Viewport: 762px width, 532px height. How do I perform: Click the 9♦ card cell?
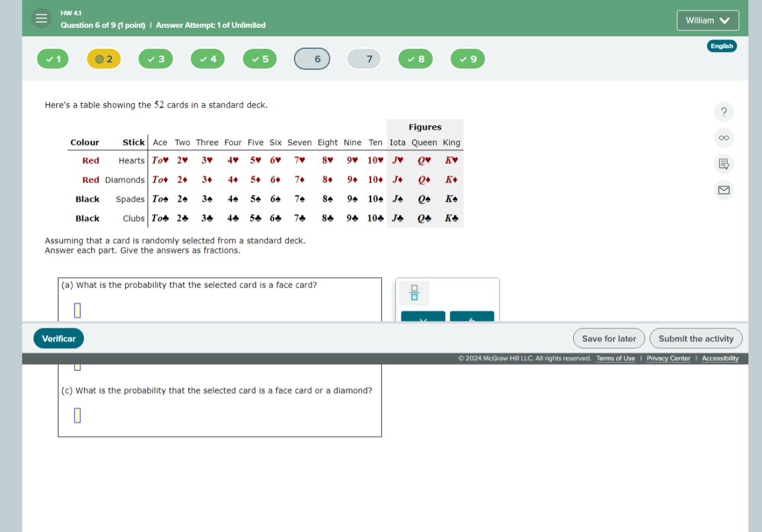(x=353, y=180)
